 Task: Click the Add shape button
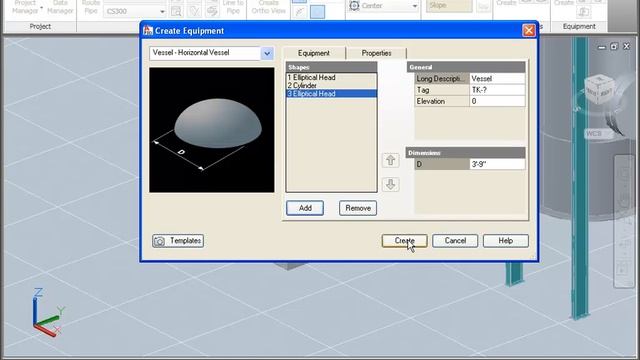305,208
